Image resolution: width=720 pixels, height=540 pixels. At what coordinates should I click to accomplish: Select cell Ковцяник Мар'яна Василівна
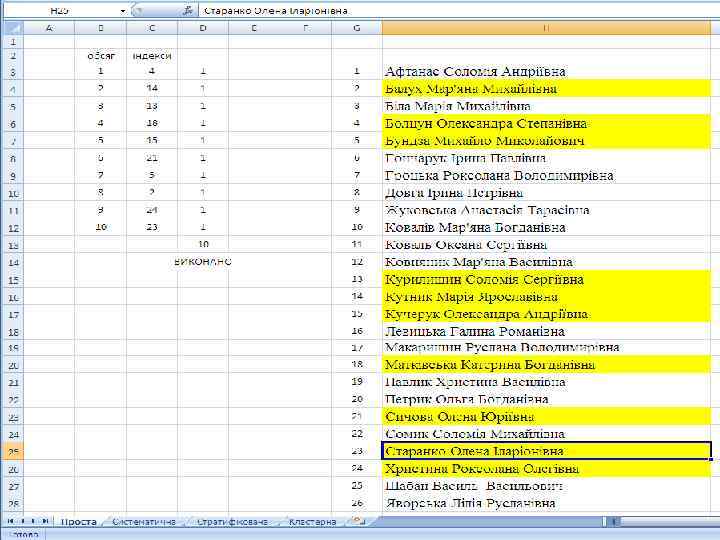pyautogui.click(x=546, y=262)
